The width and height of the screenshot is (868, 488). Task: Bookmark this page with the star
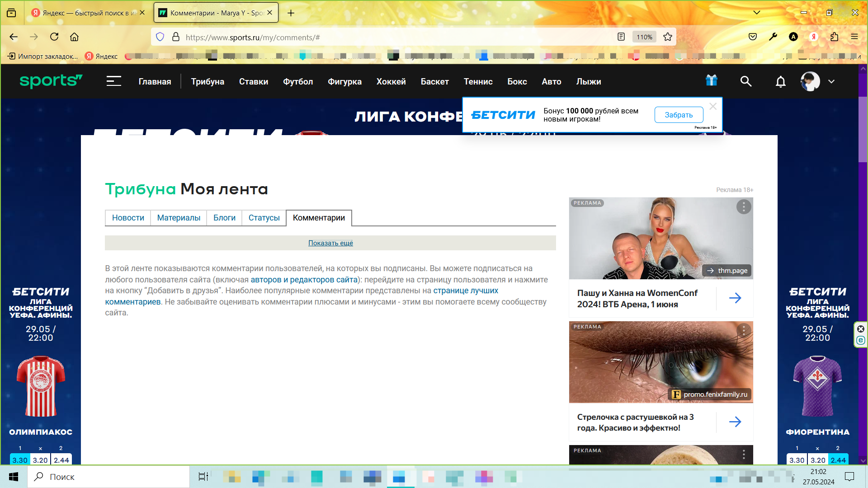pos(668,37)
